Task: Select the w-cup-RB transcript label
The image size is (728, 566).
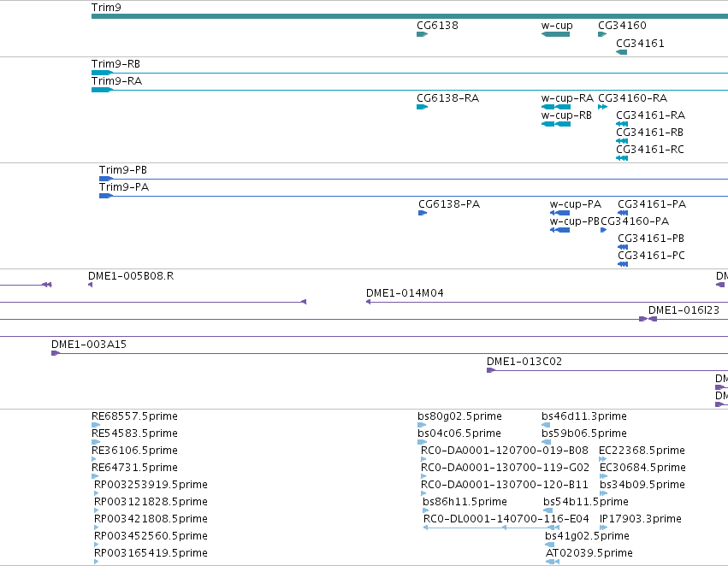Action: pos(566,115)
